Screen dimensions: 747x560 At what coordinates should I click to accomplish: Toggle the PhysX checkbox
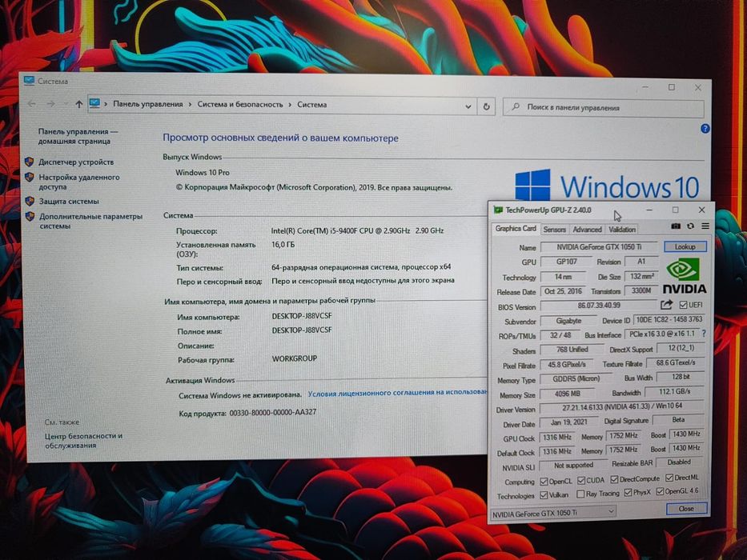pyautogui.click(x=628, y=492)
